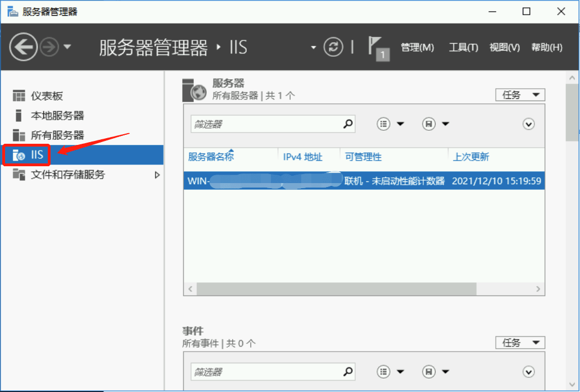This screenshot has width=580, height=392.
Task: Open the 工具(T) menu
Action: [x=463, y=48]
